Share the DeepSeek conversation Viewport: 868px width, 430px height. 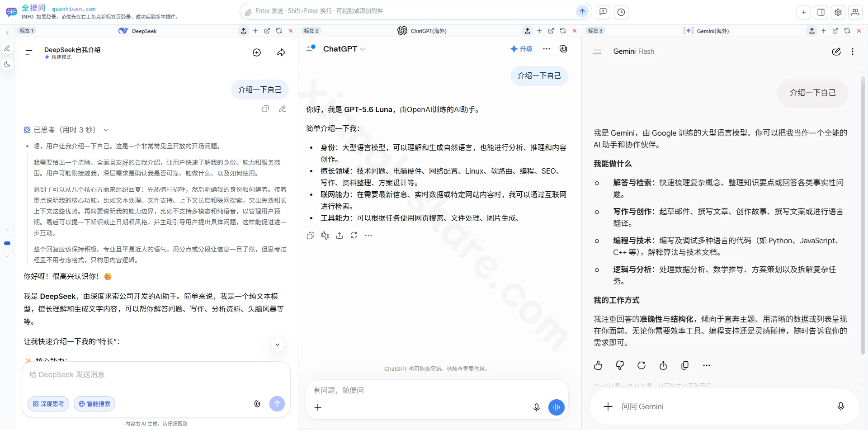[281, 52]
